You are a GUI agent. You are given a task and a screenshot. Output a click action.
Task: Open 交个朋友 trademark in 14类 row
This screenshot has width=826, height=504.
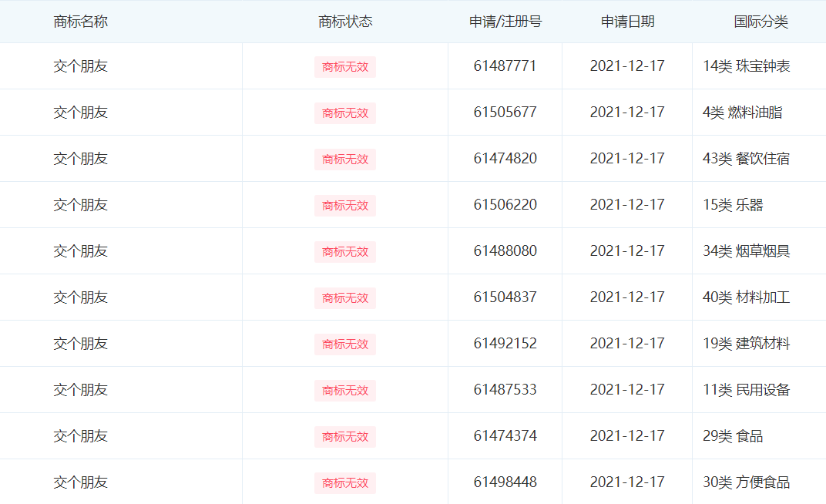point(81,66)
